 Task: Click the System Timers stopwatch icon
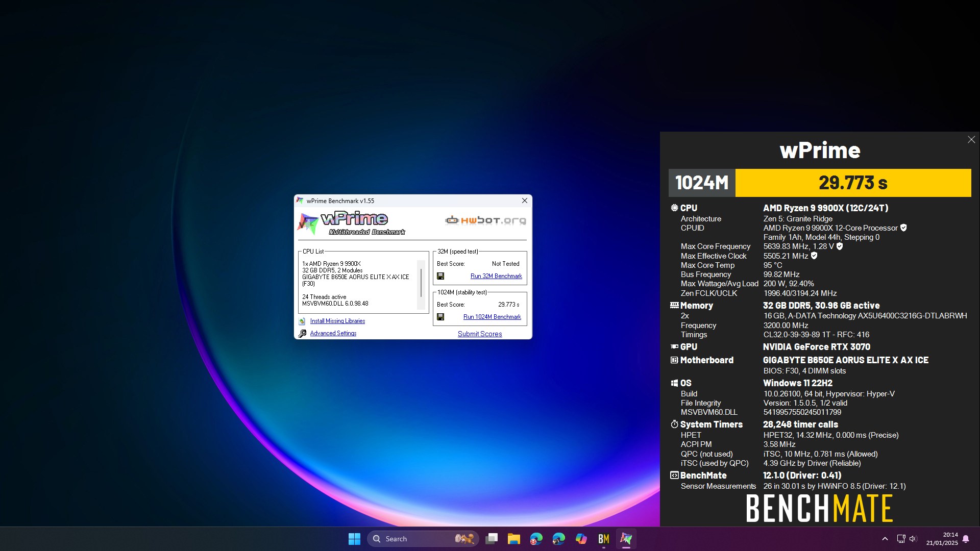[674, 424]
